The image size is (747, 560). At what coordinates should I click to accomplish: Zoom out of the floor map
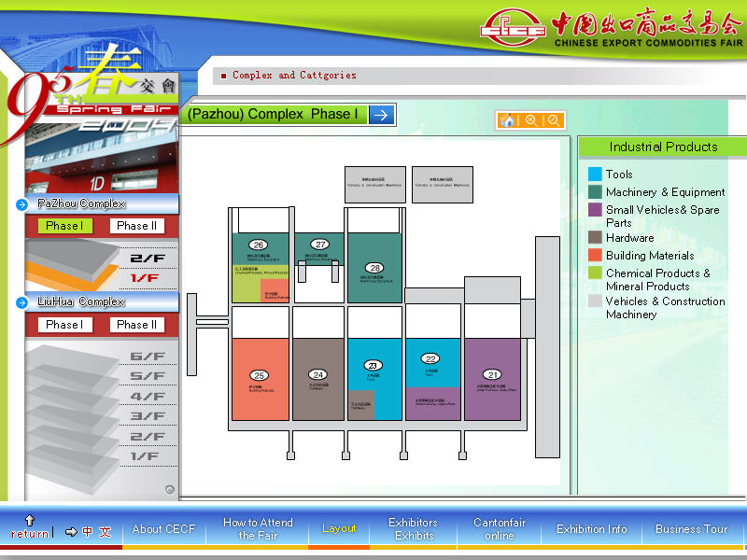(x=554, y=120)
